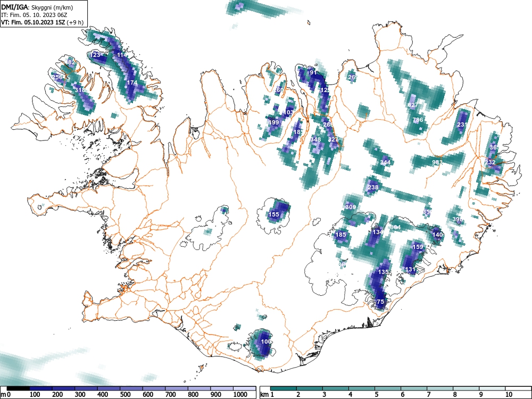Click the visibility value 318 on the map
Image resolution: width=532 pixels, height=399 pixels.
pyautogui.click(x=80, y=90)
